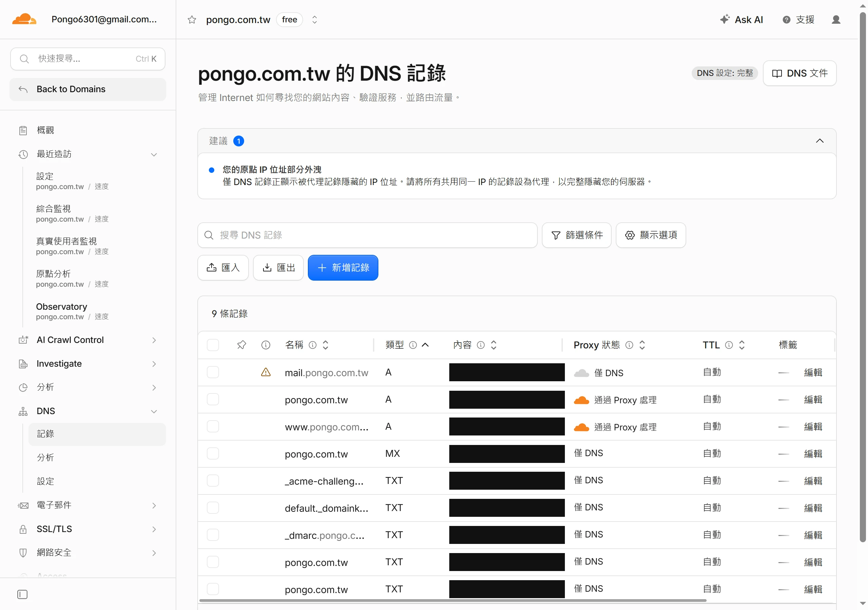Viewport: 868px width, 610px height.
Task: Click the table's horizontal scrollbar
Action: pos(453,600)
